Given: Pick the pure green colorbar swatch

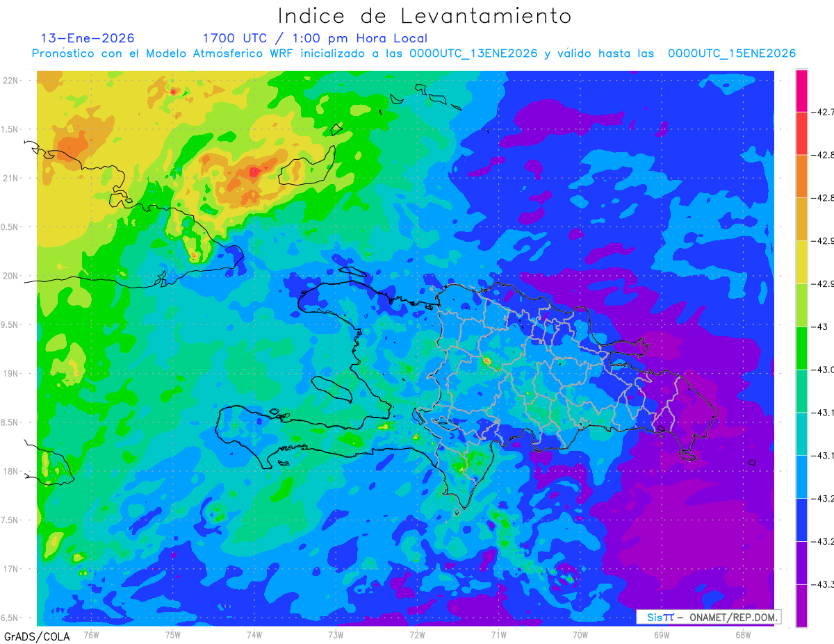Looking at the screenshot, I should pos(801,347).
